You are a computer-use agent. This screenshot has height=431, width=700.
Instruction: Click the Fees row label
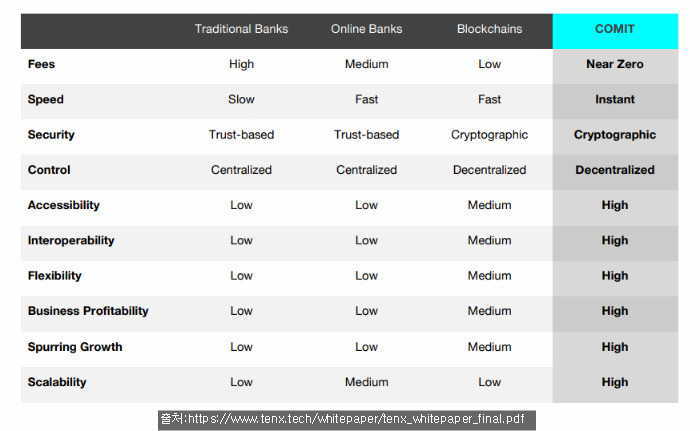pos(41,64)
